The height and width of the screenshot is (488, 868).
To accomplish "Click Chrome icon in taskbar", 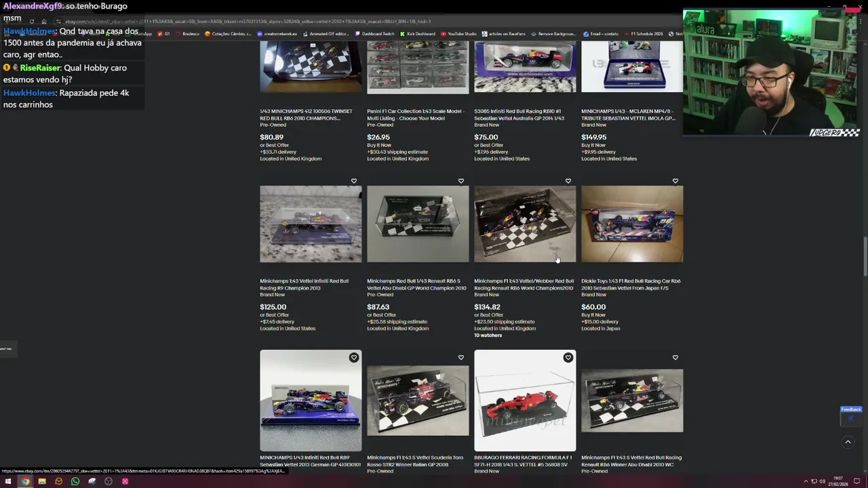I will (x=26, y=481).
